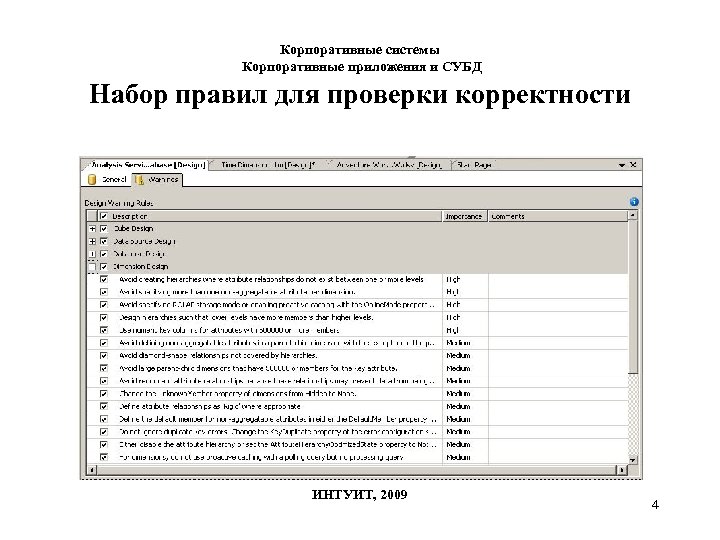Select the 'Define the default member for non-aggregatable' rule text
Viewport: 720px width, 540px height.
[277, 419]
